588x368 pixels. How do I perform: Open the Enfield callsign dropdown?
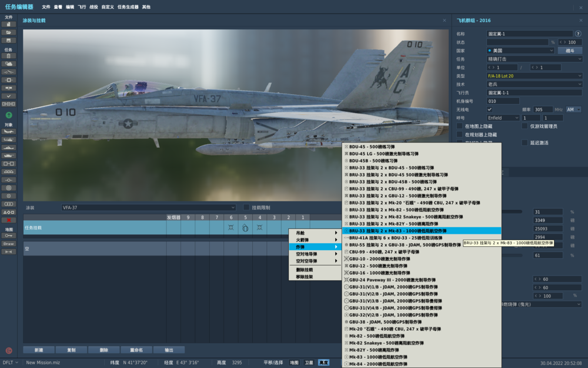[503, 118]
